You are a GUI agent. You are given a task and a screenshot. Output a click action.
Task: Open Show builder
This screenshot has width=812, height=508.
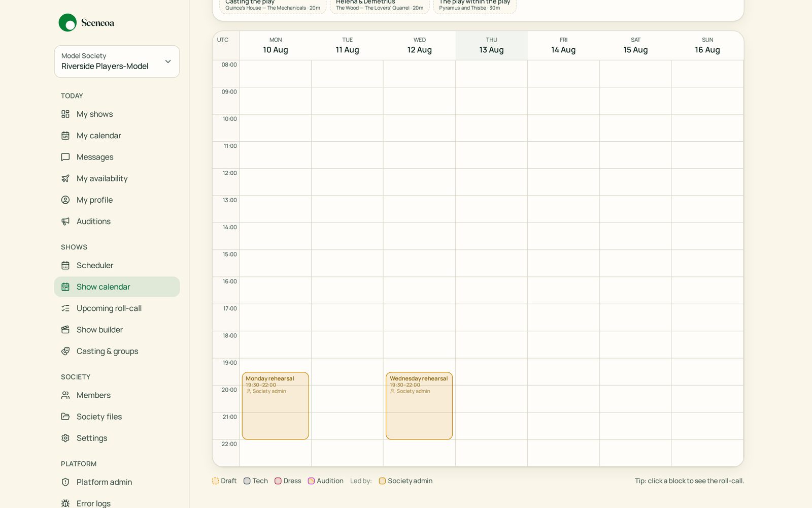[117, 330]
